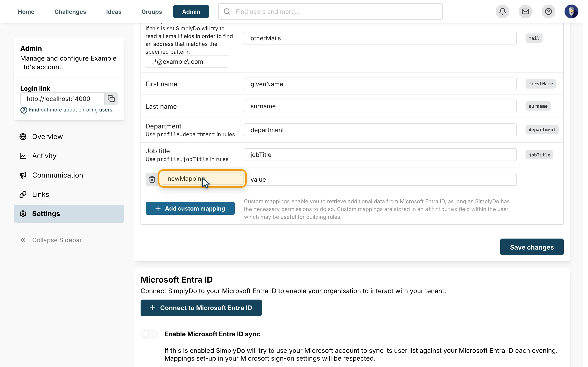
Task: Switch to the Challenges tab
Action: click(70, 11)
